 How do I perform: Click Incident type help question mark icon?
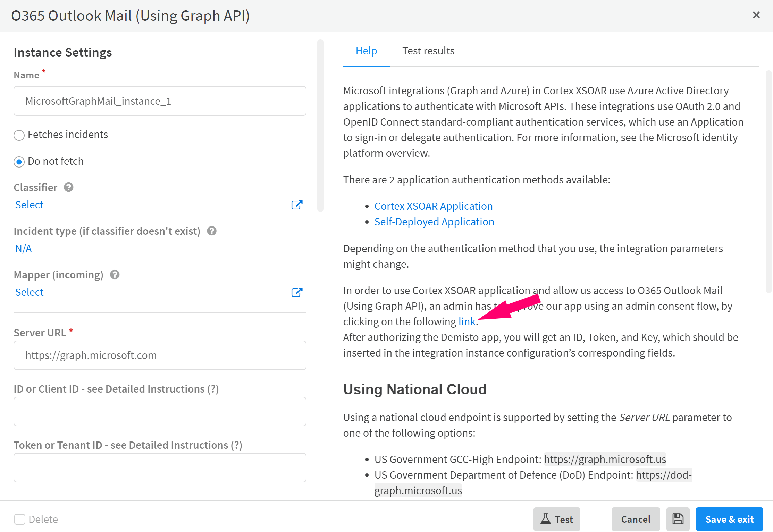click(x=212, y=231)
